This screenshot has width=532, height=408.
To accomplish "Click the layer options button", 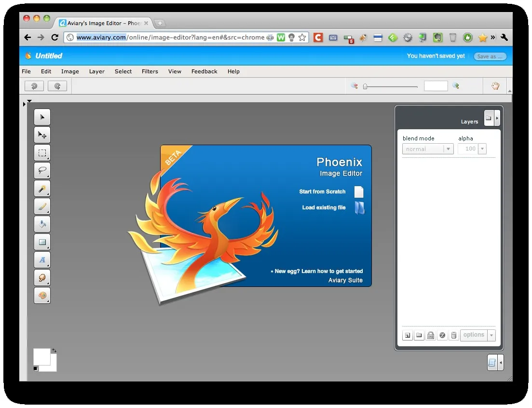I will click(474, 335).
